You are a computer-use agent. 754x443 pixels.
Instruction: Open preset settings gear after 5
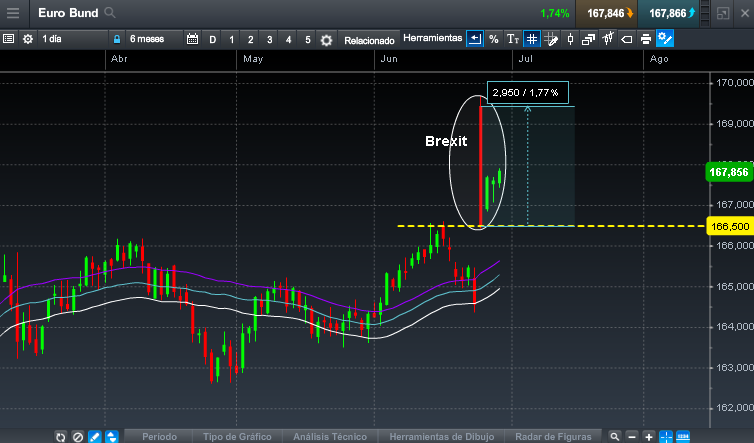pyautogui.click(x=327, y=40)
